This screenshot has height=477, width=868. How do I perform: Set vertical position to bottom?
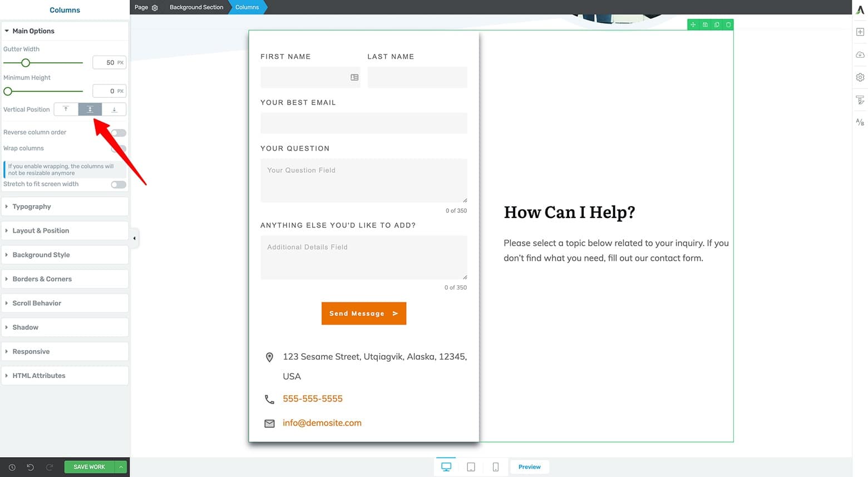click(x=114, y=110)
